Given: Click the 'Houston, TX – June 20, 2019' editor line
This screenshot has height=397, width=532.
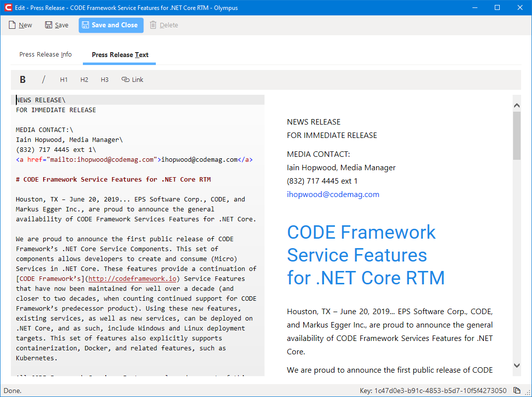Looking at the screenshot, I should (131, 199).
